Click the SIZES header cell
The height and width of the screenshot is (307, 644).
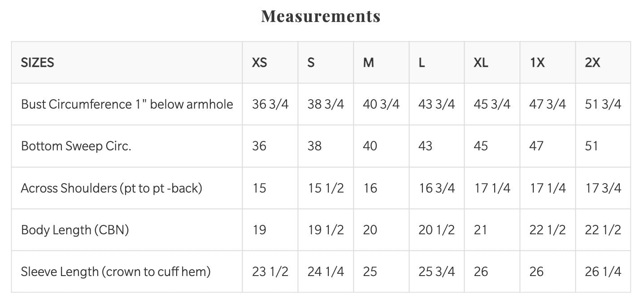[x=38, y=62]
